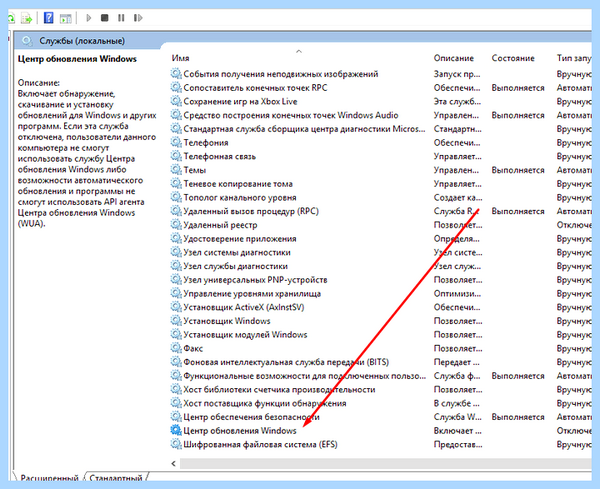Sort by the Тип запуска column header
This screenshot has width=600, height=489.
coord(574,58)
